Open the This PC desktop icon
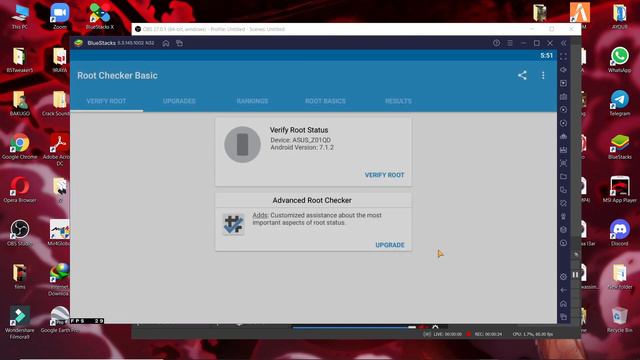 (20, 16)
